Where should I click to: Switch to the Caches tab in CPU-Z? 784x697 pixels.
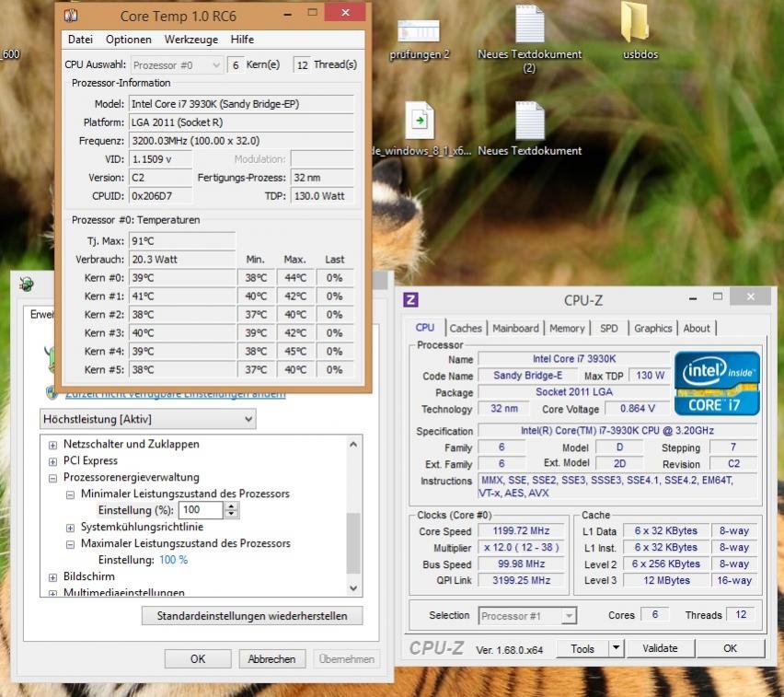tap(466, 328)
